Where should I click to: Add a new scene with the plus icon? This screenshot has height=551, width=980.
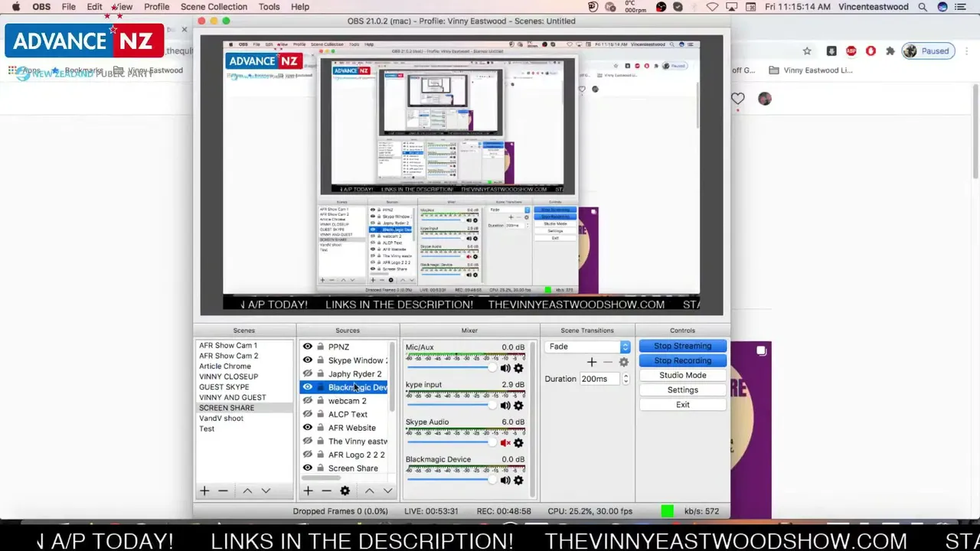point(204,491)
